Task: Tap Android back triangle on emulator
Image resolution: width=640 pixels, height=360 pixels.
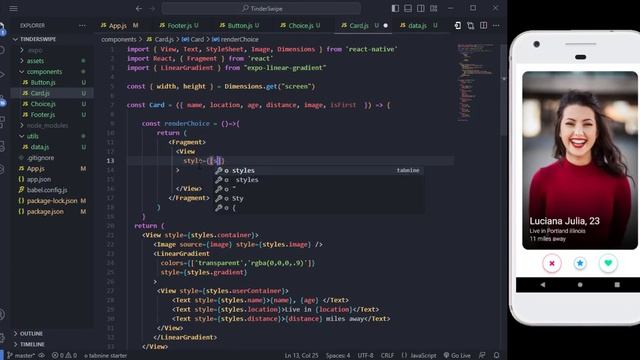Action: tap(543, 284)
